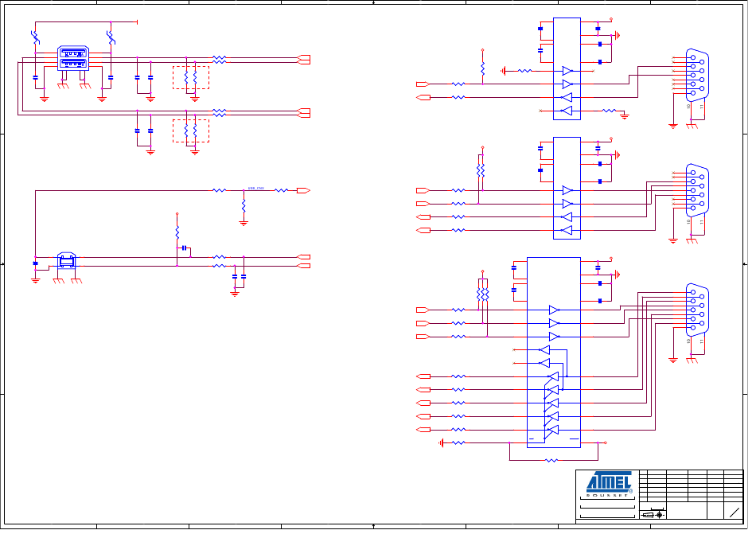
Task: Select the single mini USB connector symbol
Action: pos(66,260)
